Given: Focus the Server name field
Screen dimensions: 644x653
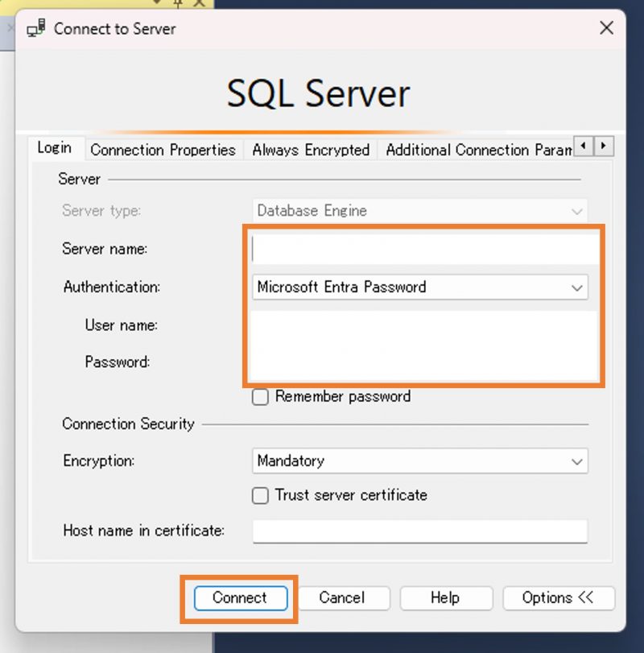Looking at the screenshot, I should 424,249.
